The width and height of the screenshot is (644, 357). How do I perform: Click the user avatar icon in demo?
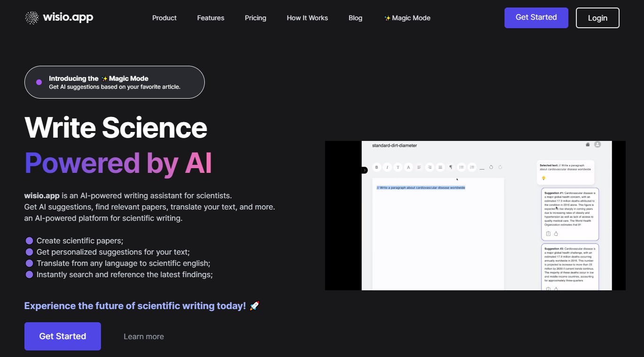597,145
